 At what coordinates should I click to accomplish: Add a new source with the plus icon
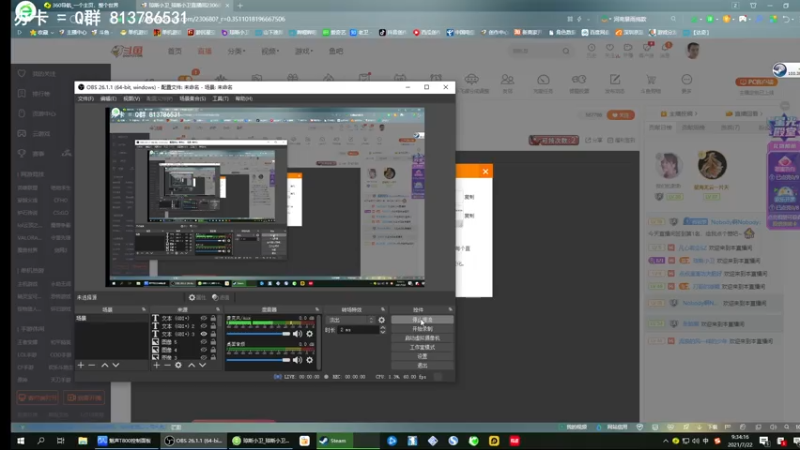tap(157, 365)
